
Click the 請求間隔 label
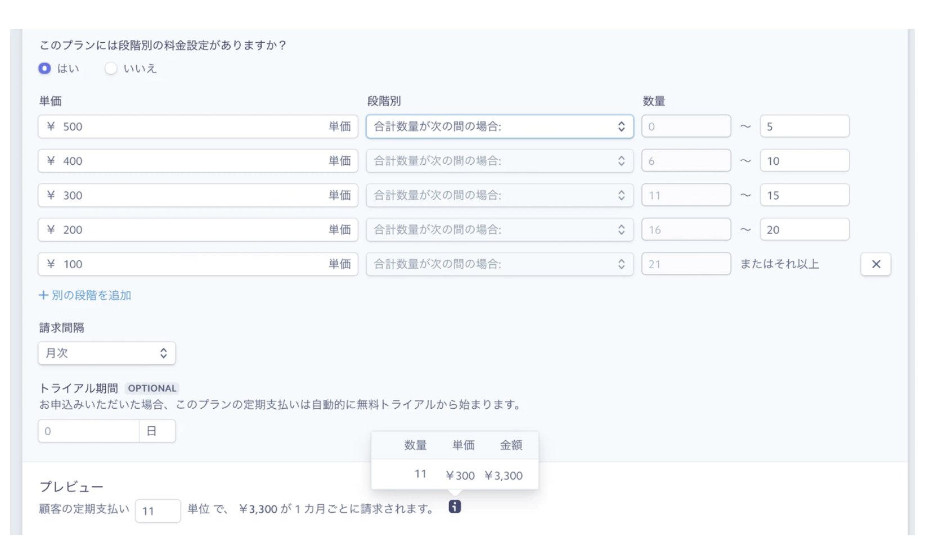click(62, 328)
